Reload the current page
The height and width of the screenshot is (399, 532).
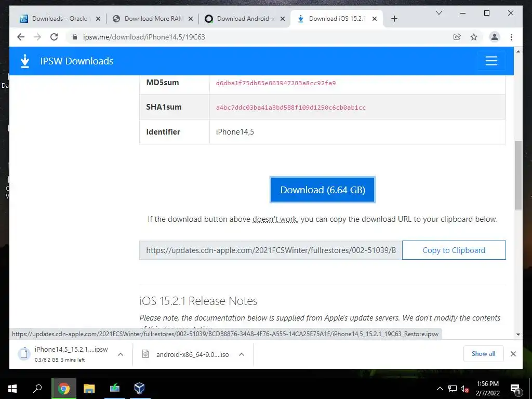pyautogui.click(x=54, y=37)
